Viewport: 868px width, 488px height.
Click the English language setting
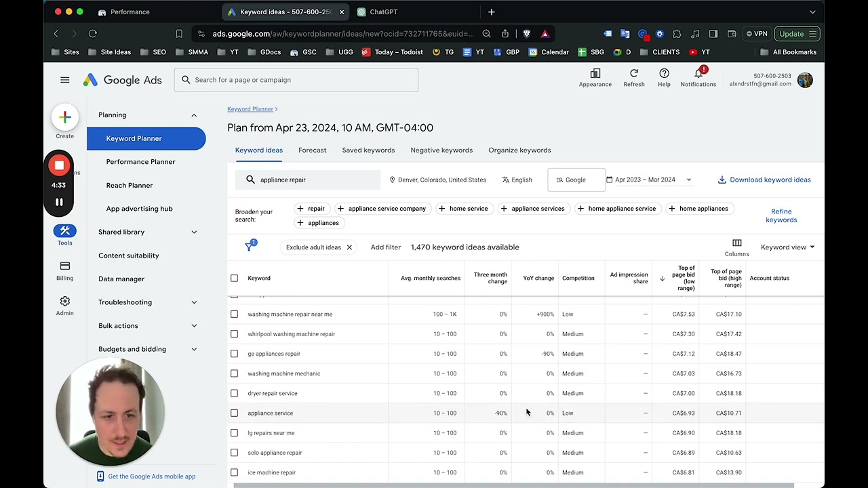[517, 180]
